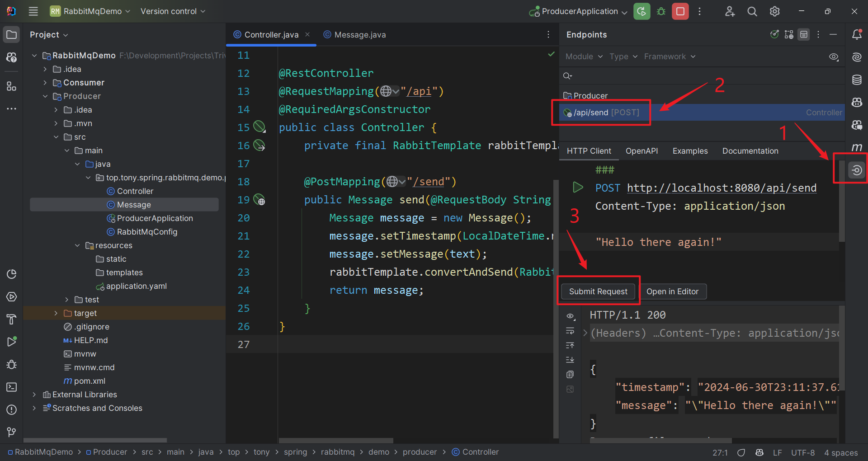
Task: Open the Terminal tool window
Action: coord(12,387)
